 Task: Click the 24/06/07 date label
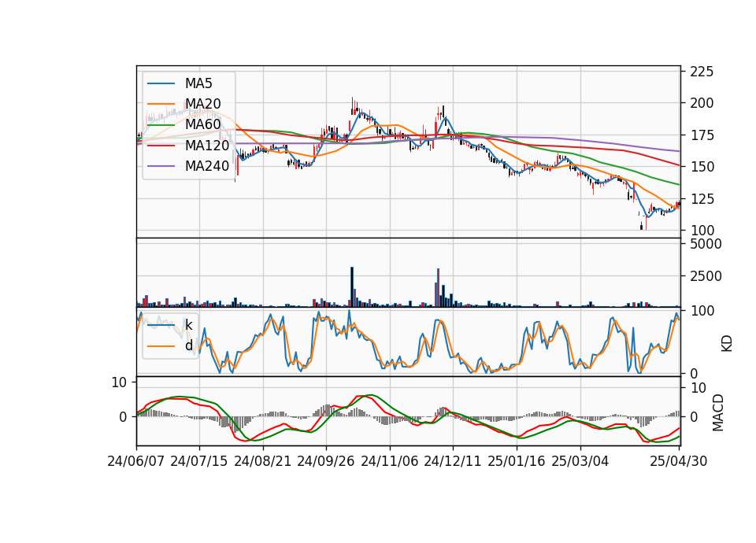pyautogui.click(x=136, y=461)
